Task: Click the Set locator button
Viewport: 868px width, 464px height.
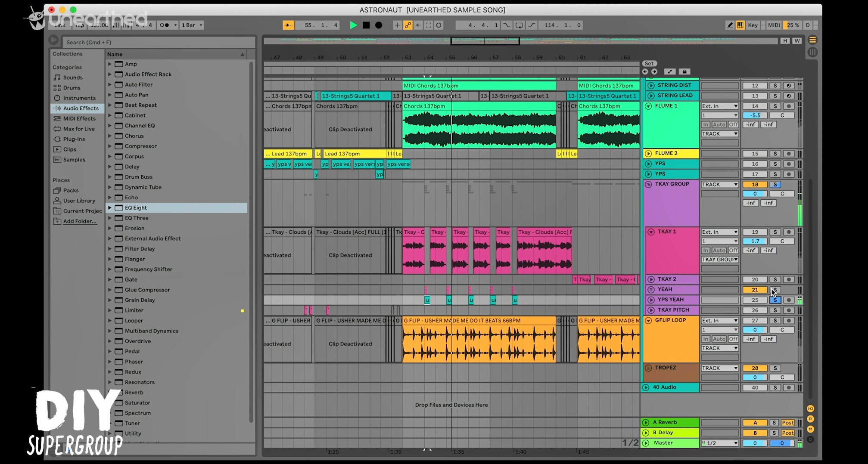Action: (x=649, y=63)
